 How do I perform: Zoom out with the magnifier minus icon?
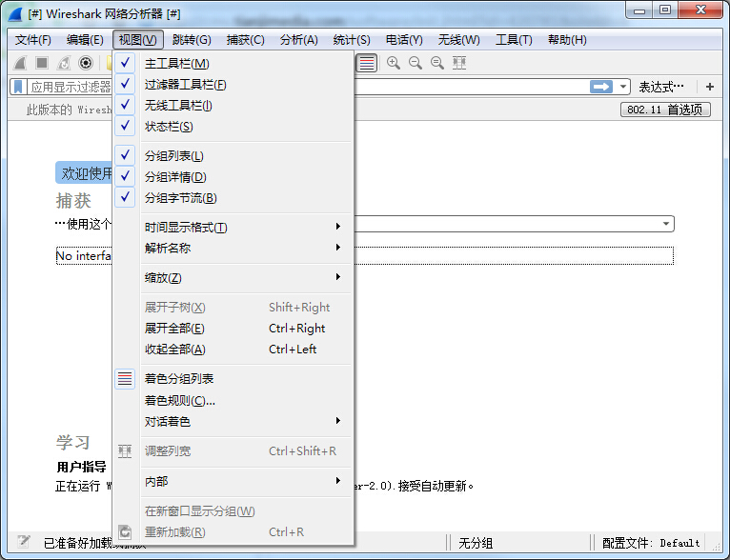click(416, 63)
